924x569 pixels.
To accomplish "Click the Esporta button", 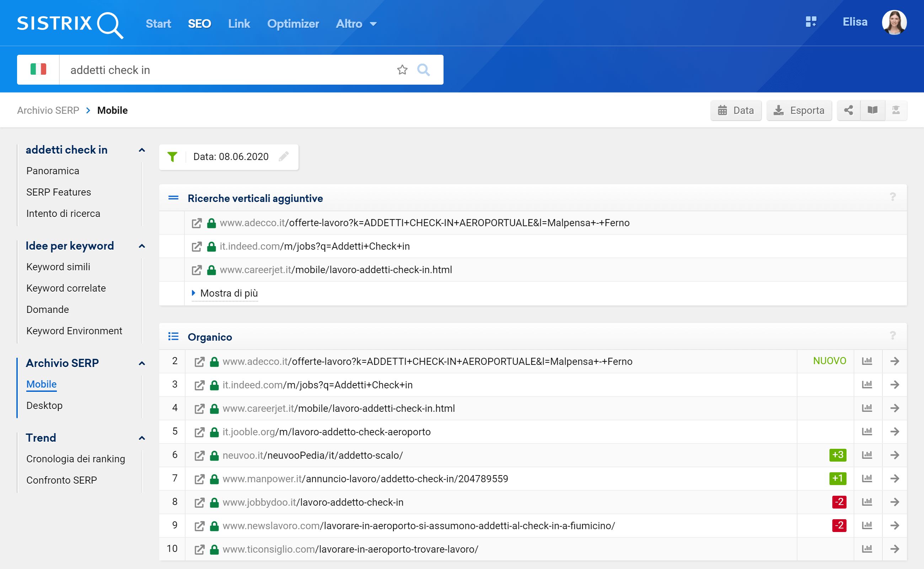I will tap(799, 110).
